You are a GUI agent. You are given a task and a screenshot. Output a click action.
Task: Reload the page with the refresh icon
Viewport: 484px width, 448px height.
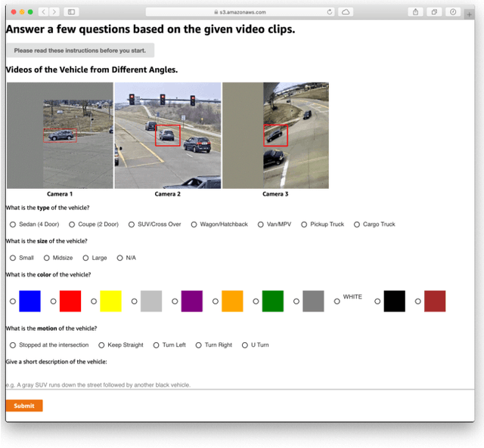click(330, 12)
